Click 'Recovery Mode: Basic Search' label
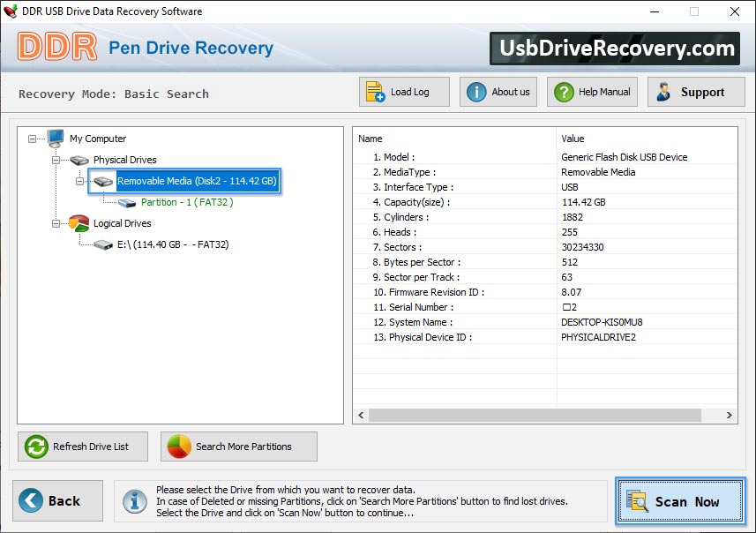The image size is (756, 533). (x=114, y=94)
